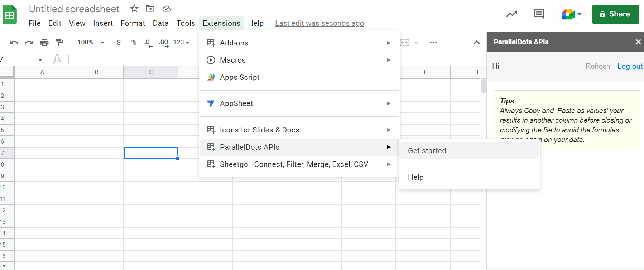Print the spreadsheet
Screen dimensions: 644x270
point(44,42)
